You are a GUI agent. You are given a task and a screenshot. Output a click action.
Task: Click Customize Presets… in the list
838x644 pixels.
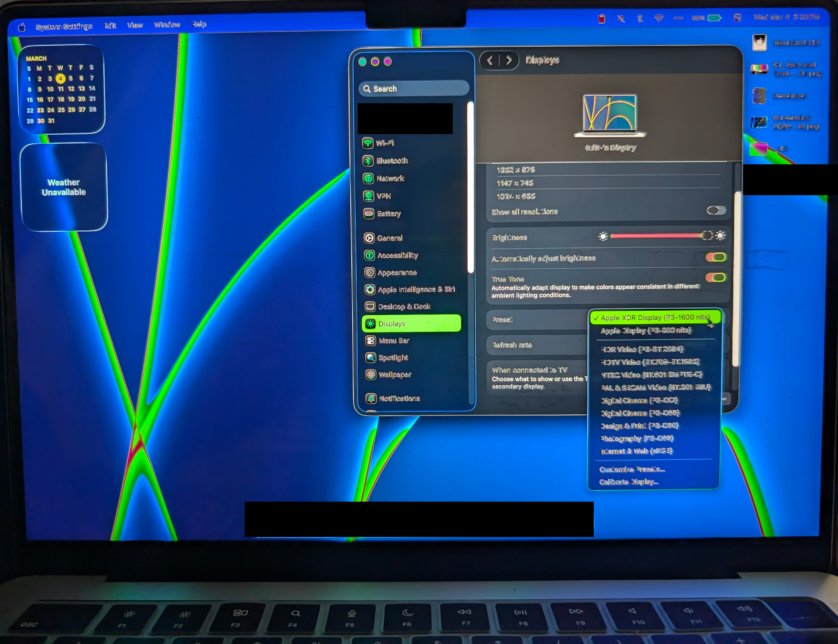pyautogui.click(x=632, y=470)
